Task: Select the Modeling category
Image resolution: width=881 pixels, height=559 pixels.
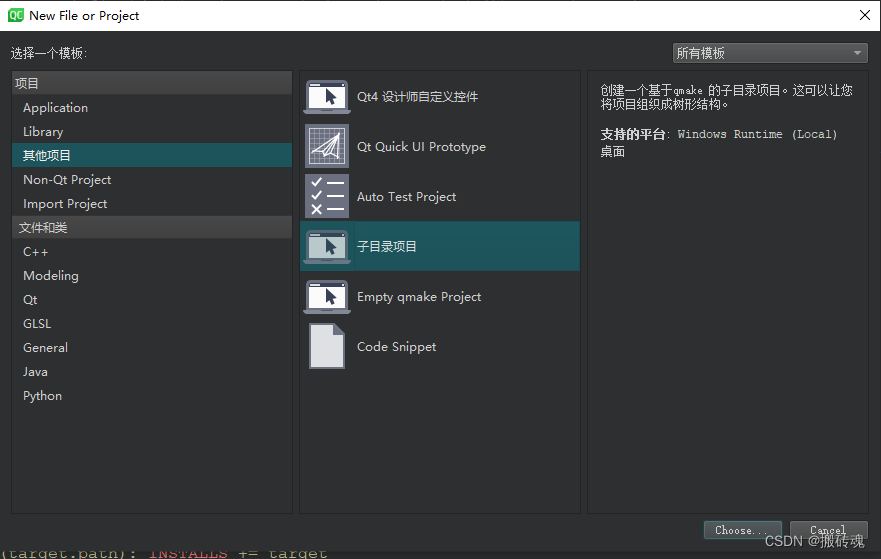Action: click(152, 275)
